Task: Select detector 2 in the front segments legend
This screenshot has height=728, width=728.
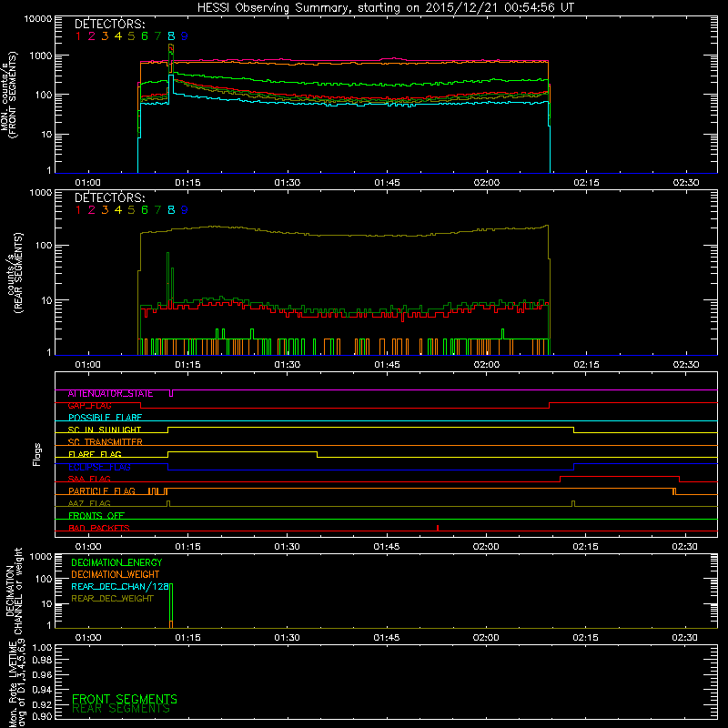Action: pyautogui.click(x=92, y=36)
